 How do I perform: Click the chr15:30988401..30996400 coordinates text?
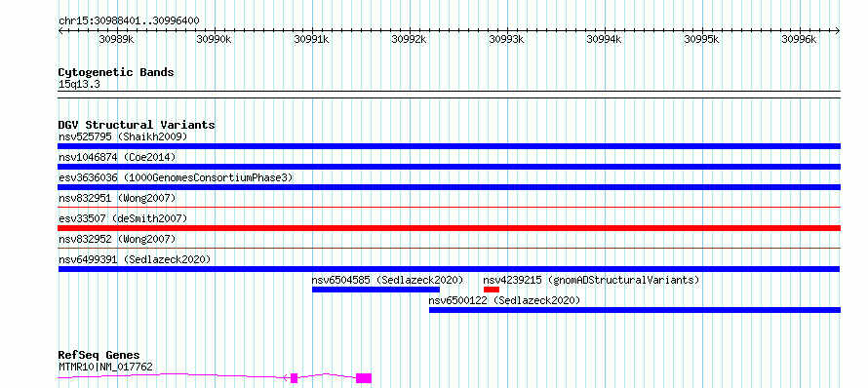point(129,20)
